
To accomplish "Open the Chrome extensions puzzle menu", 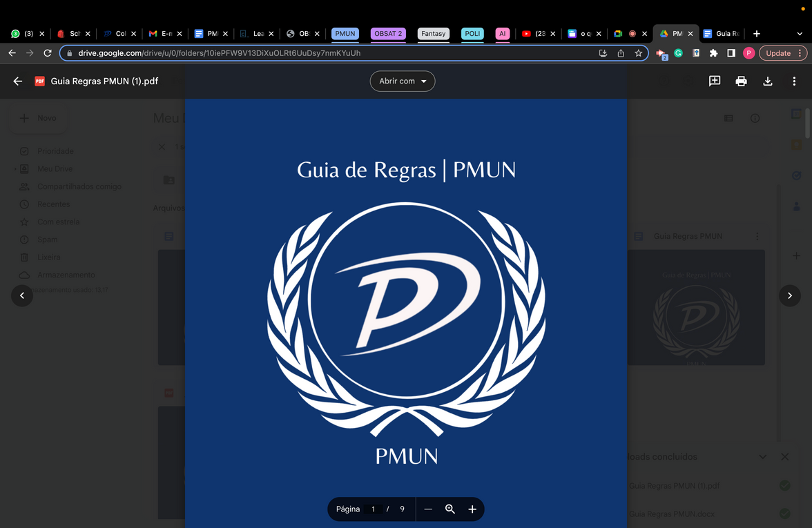I will [714, 52].
